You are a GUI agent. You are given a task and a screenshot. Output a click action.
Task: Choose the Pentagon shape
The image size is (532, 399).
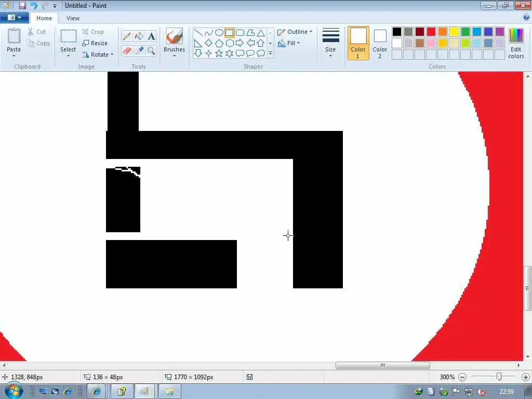click(x=219, y=43)
